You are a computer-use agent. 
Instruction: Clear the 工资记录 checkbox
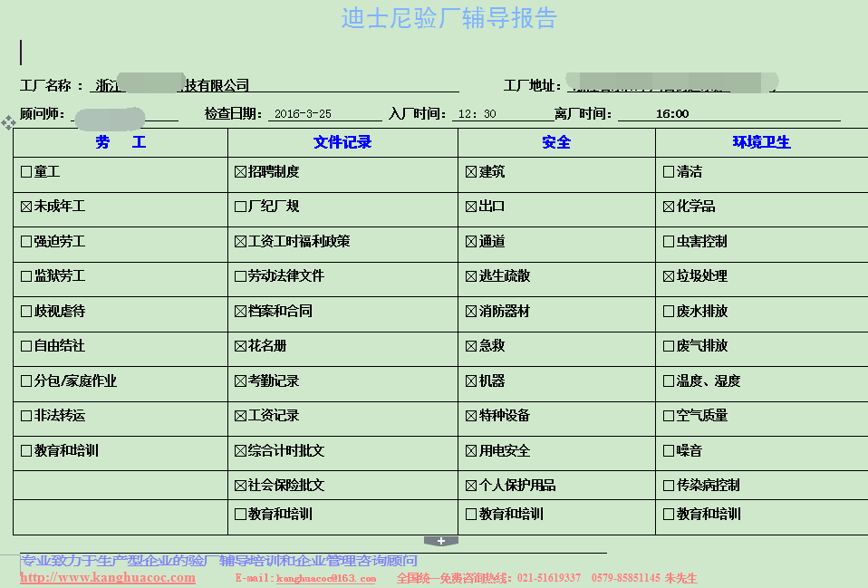240,416
